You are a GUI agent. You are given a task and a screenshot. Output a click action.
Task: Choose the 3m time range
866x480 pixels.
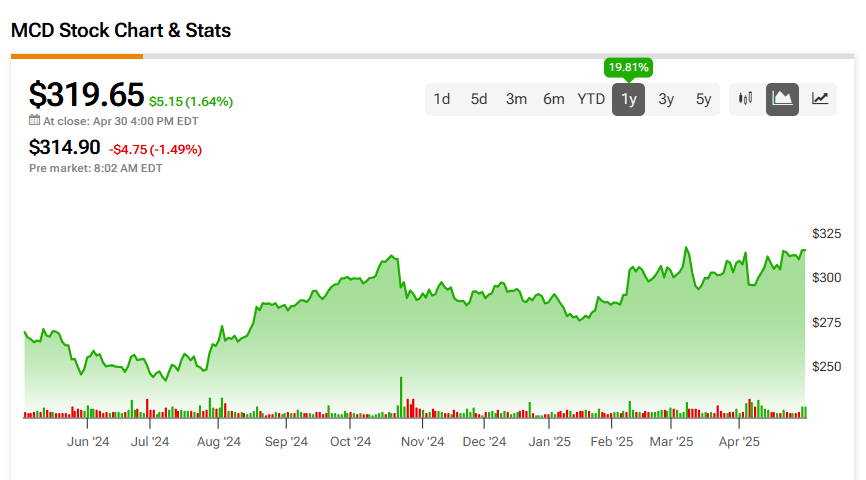(x=516, y=99)
